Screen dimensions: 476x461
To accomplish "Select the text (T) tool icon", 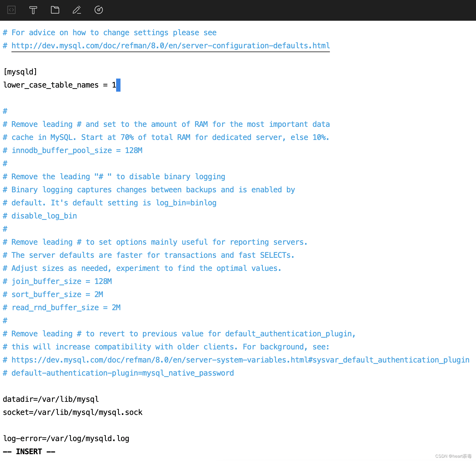I will click(33, 10).
